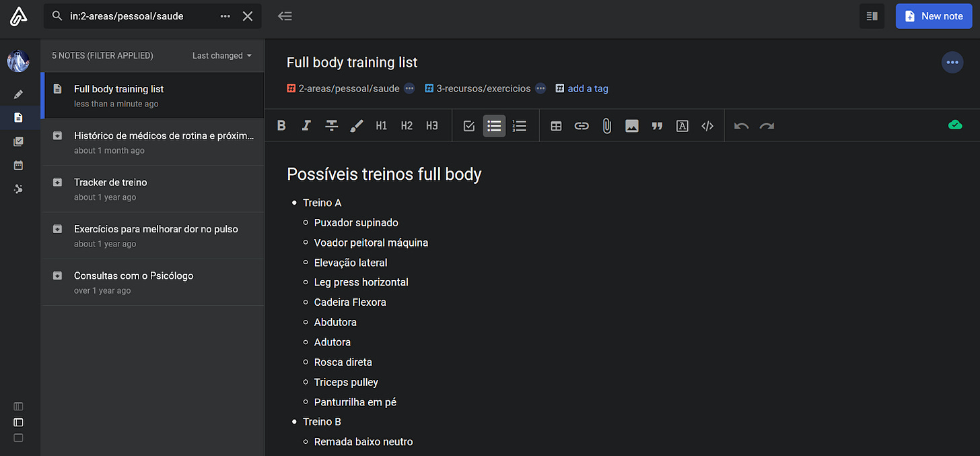Open the user profile avatar
Screen dimensions: 980x456
(18, 61)
